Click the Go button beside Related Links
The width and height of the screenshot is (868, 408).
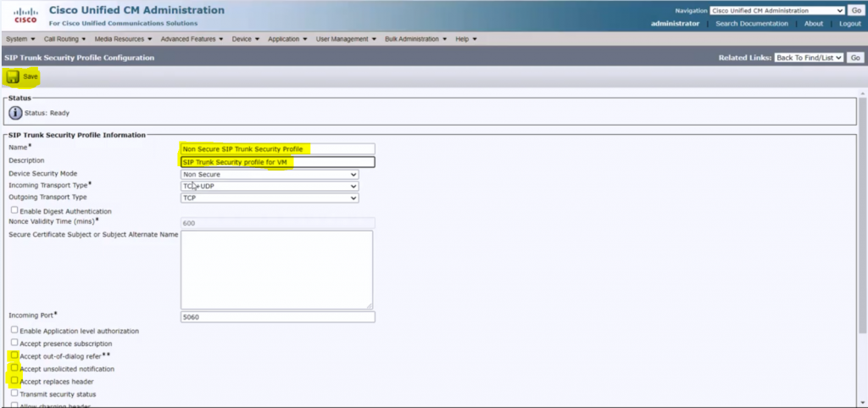point(855,58)
